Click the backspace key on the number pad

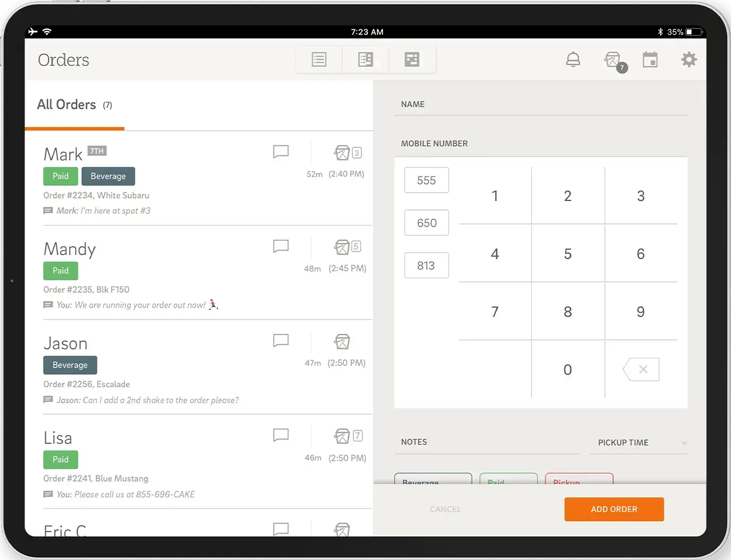[x=641, y=370]
